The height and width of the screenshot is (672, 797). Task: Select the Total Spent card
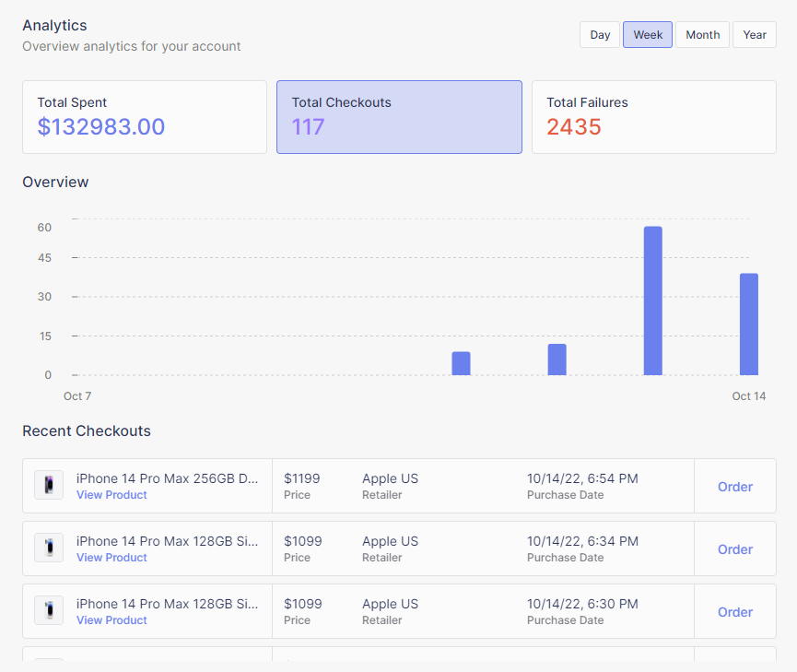point(144,116)
